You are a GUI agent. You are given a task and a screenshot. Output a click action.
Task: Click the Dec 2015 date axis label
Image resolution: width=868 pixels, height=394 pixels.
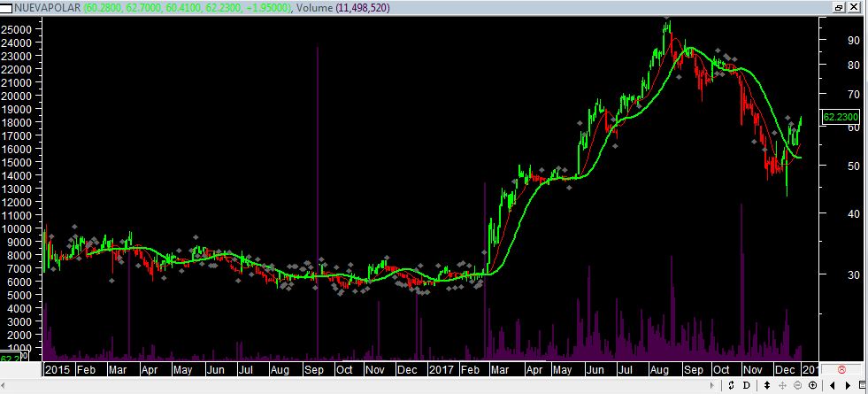point(407,369)
